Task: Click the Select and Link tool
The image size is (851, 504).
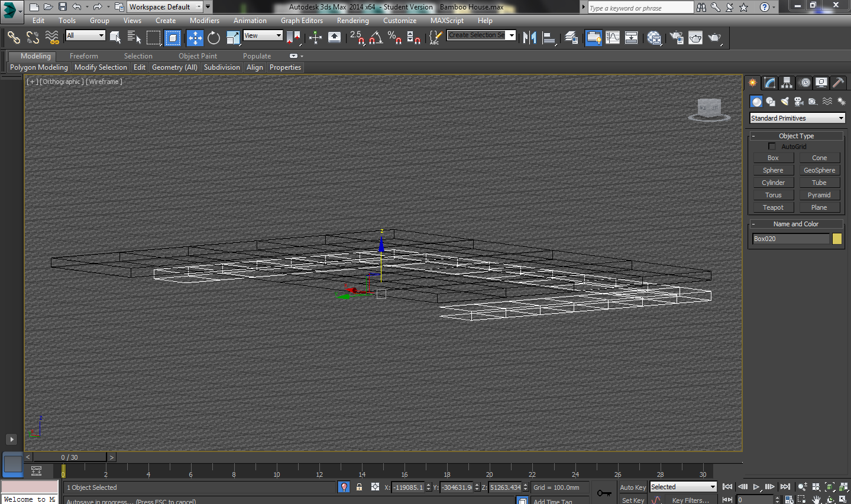Action: click(x=14, y=38)
